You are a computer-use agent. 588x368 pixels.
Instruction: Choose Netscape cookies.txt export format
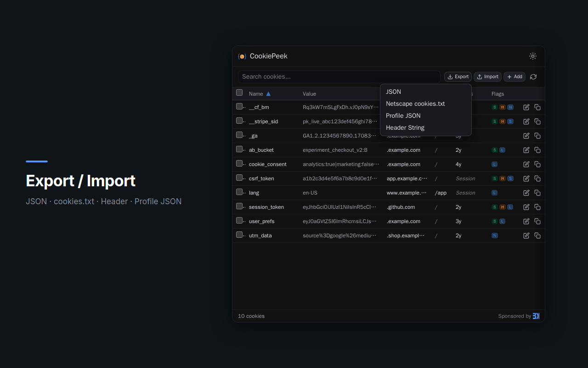(415, 103)
